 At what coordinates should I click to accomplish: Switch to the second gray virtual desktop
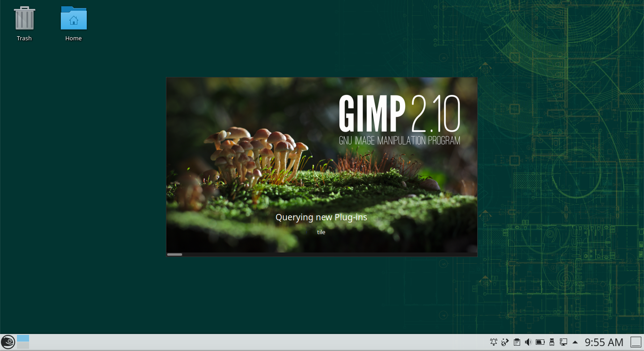point(23,346)
